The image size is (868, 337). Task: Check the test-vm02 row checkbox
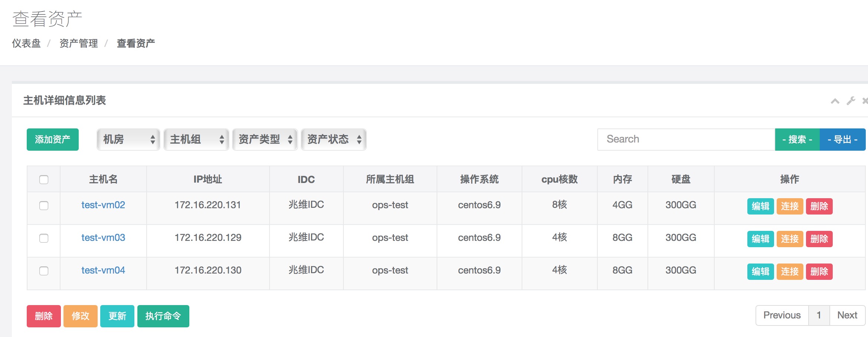point(44,206)
